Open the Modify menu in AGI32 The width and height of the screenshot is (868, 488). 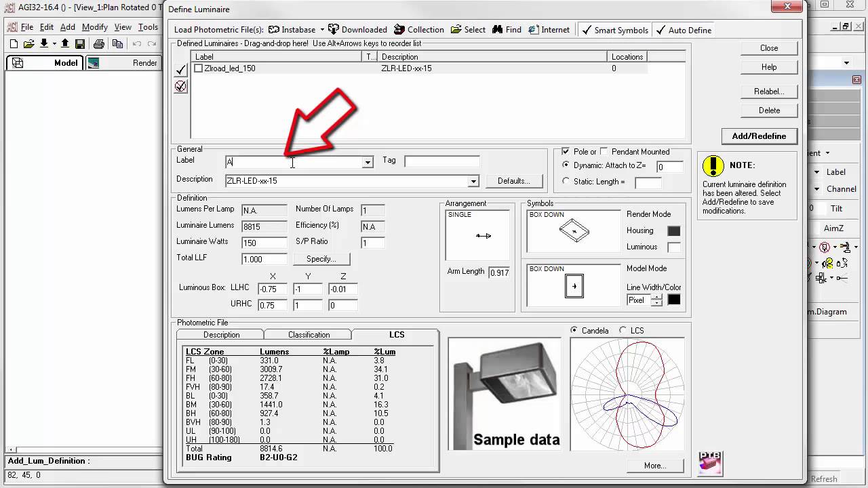click(95, 27)
